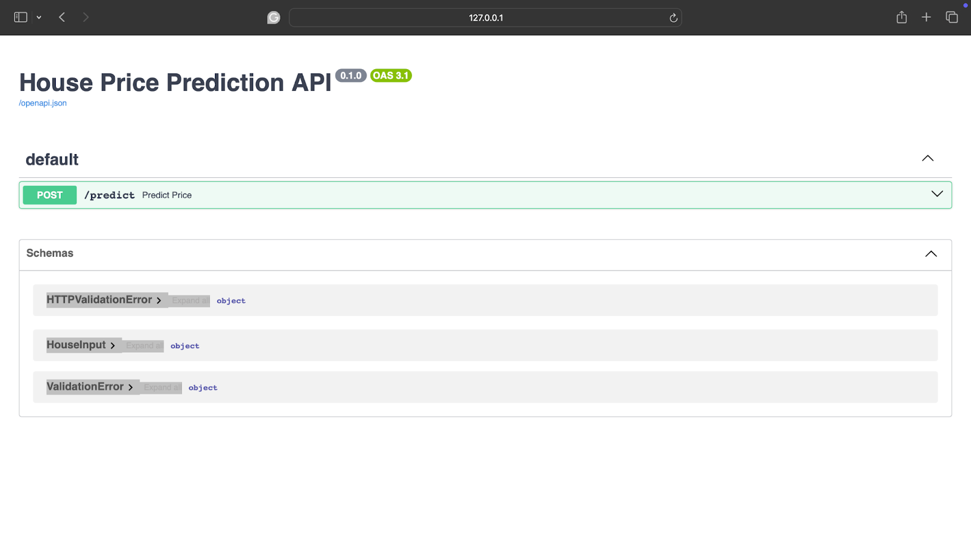Collapse the default API section
Screen dimensions: 971x560
[x=927, y=158]
